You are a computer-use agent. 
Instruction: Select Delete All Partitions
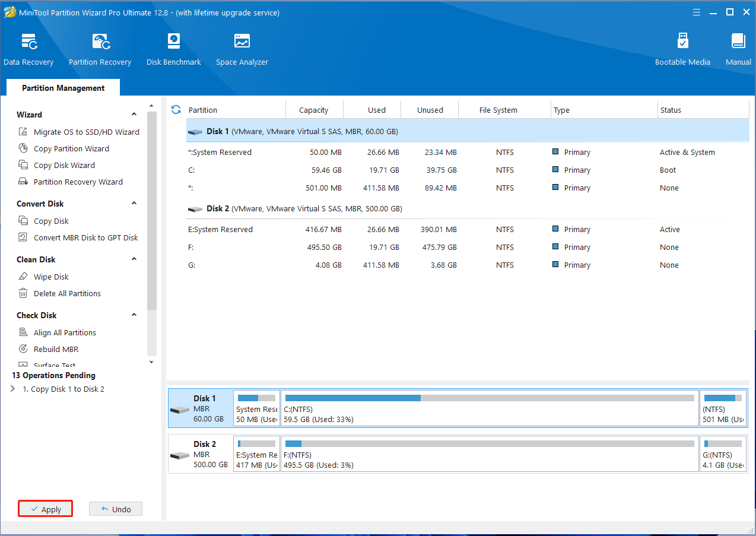(x=59, y=293)
